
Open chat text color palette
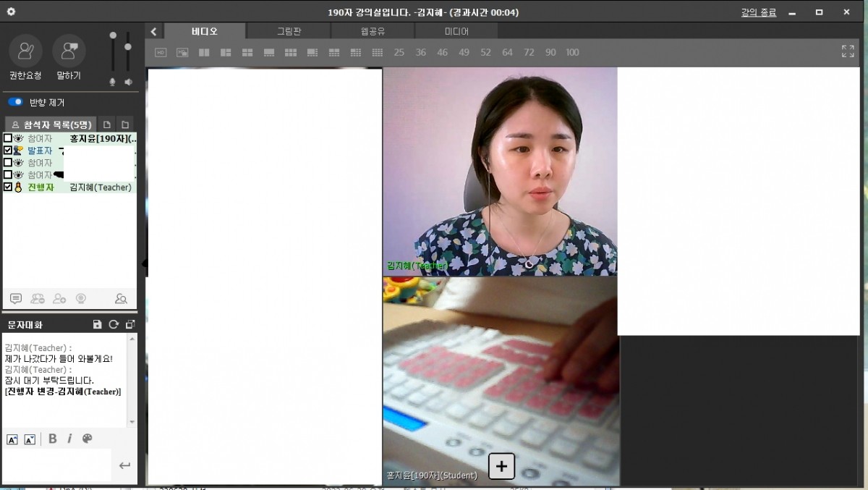[88, 439]
